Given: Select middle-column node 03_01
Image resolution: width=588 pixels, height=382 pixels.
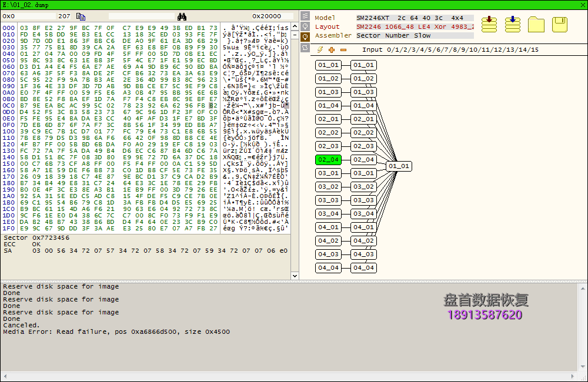Looking at the screenshot, I should pyautogui.click(x=363, y=173).
